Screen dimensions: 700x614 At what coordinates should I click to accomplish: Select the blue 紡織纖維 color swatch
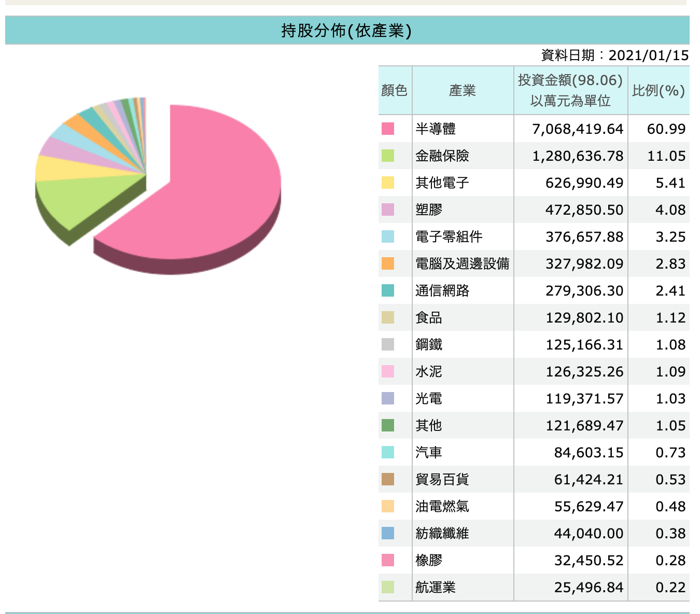(387, 533)
